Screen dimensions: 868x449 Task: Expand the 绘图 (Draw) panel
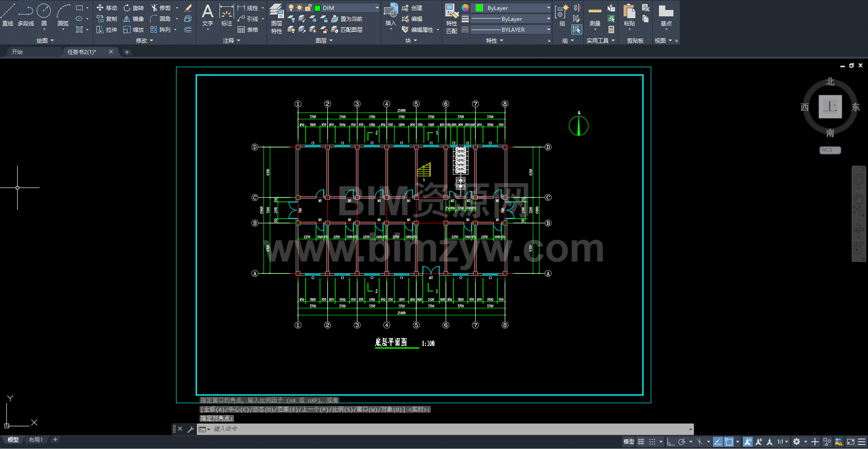pos(45,40)
